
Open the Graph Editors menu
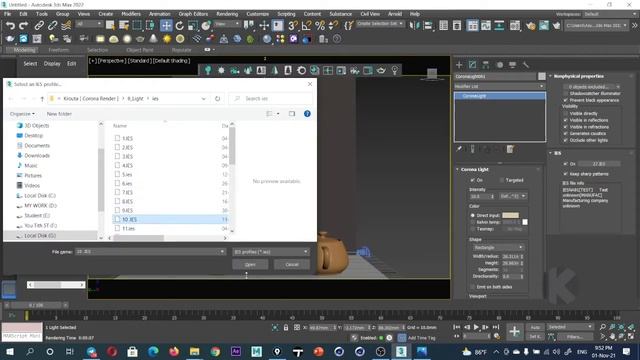193,14
